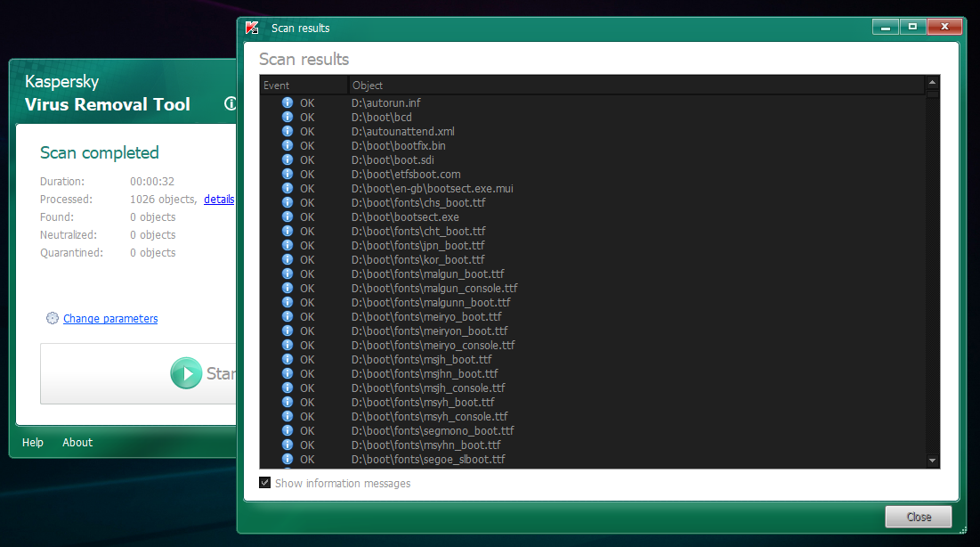Click the info icon beside bootsect.exe.mui

(x=288, y=188)
